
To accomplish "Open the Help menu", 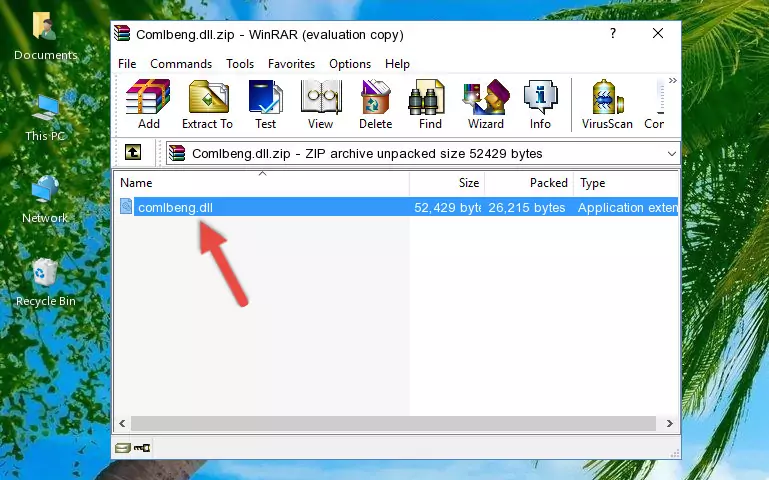I will click(397, 64).
